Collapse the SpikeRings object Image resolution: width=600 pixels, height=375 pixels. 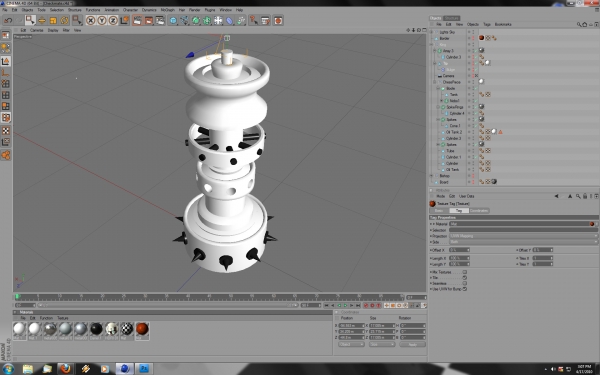438,107
